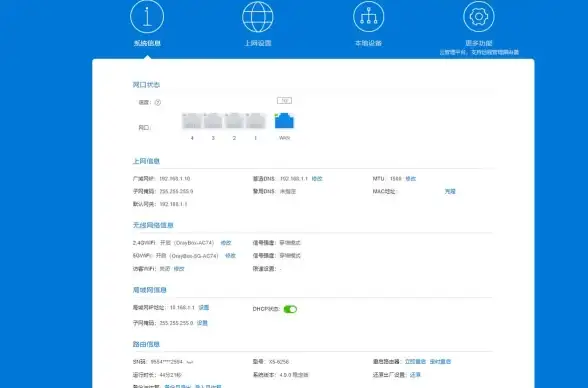Click the uptime (运行时长) value
This screenshot has width=588, height=388.
[170, 375]
